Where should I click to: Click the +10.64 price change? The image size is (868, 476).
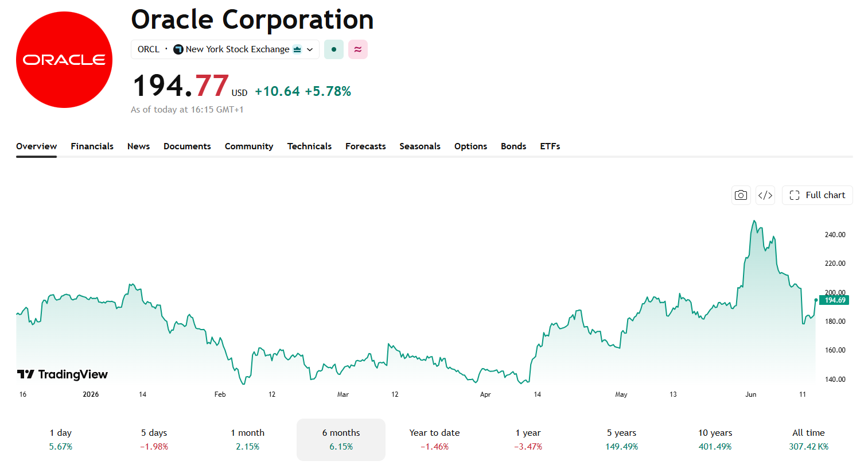click(x=278, y=91)
